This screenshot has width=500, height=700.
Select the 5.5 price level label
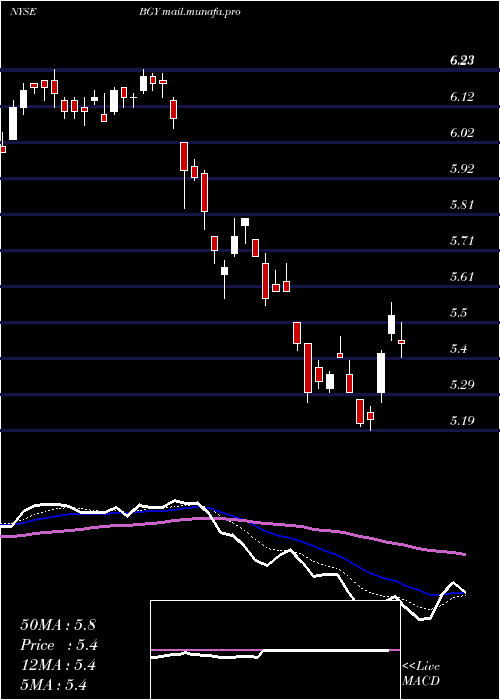tap(459, 313)
